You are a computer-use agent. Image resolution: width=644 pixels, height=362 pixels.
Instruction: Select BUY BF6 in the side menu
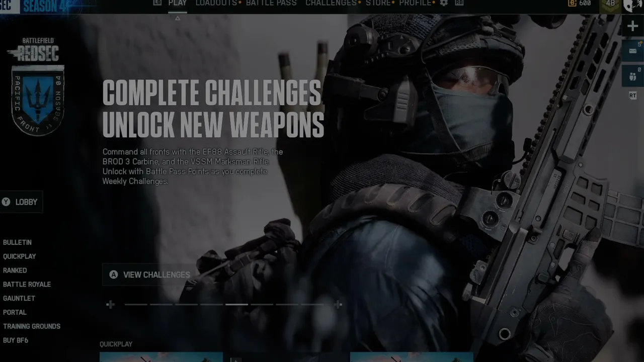pos(16,340)
